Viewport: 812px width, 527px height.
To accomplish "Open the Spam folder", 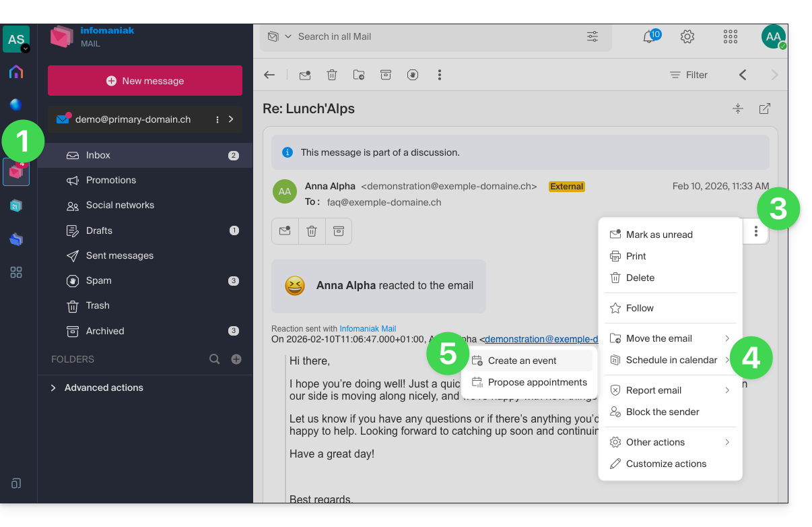I will pyautogui.click(x=145, y=280).
